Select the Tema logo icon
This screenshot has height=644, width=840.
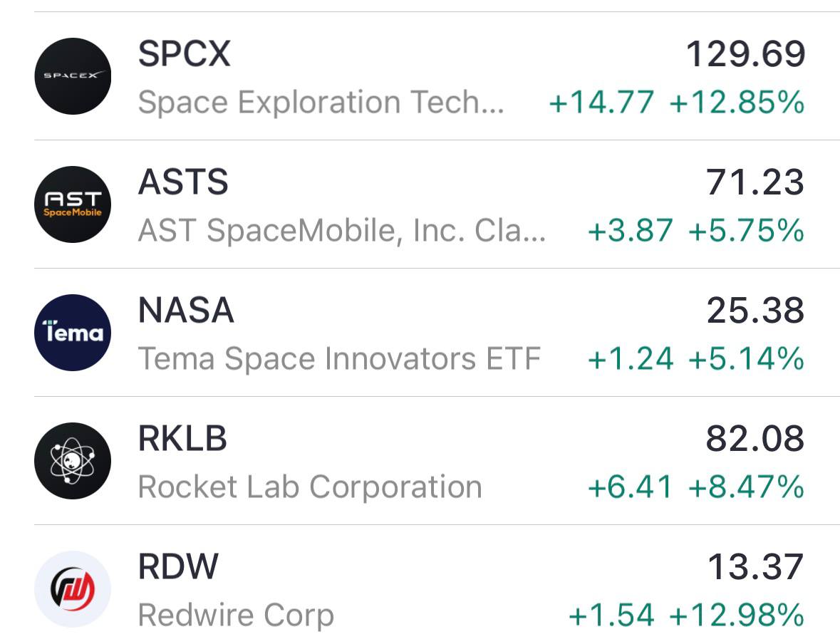coord(73,332)
